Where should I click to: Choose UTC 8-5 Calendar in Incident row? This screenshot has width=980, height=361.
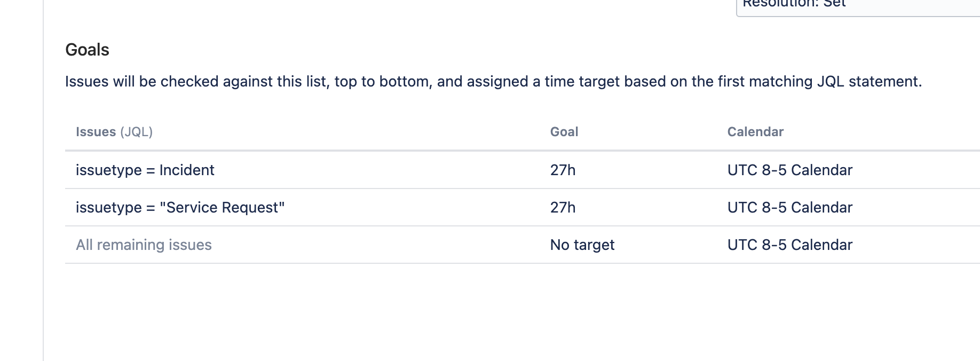click(789, 170)
